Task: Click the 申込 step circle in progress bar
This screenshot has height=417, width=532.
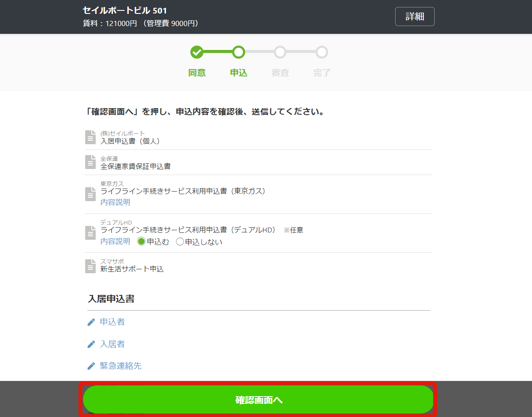Action: (239, 52)
